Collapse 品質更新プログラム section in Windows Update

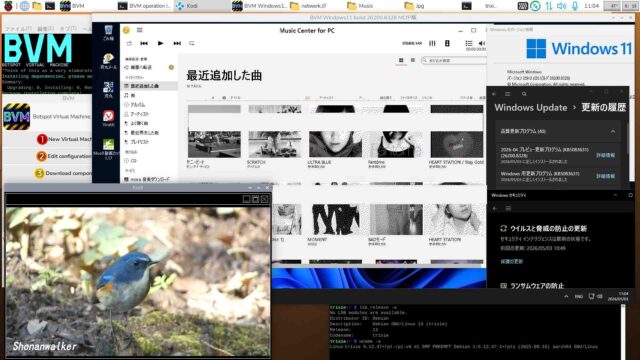coord(613,131)
